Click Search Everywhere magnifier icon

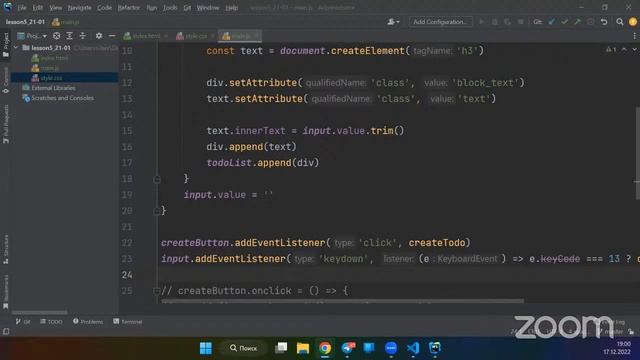pyautogui.click(x=620, y=22)
